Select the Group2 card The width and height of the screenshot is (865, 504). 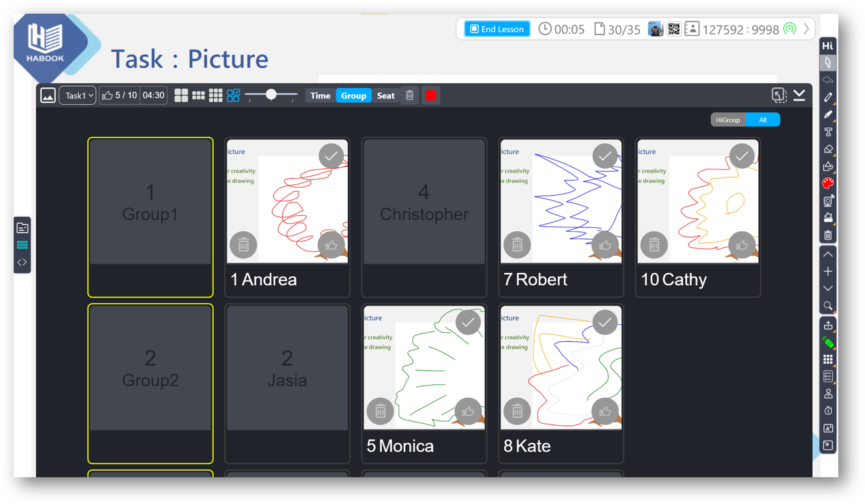pyautogui.click(x=150, y=384)
